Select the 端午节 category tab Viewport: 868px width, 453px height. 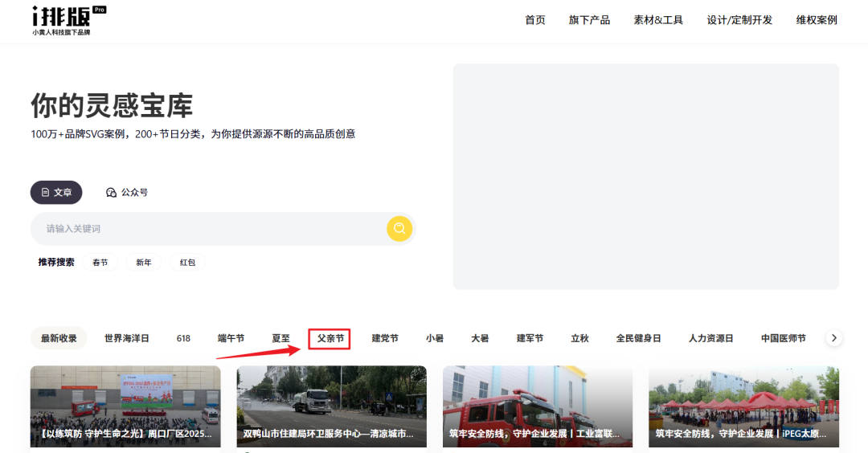231,338
